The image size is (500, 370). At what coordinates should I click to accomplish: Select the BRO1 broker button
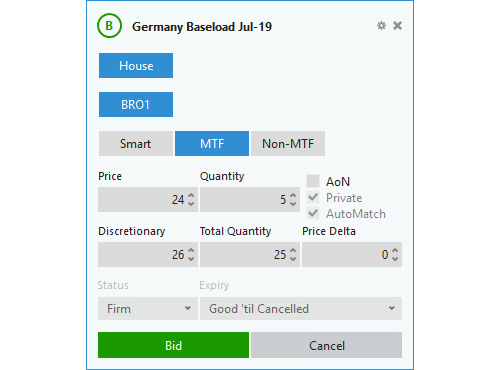136,105
